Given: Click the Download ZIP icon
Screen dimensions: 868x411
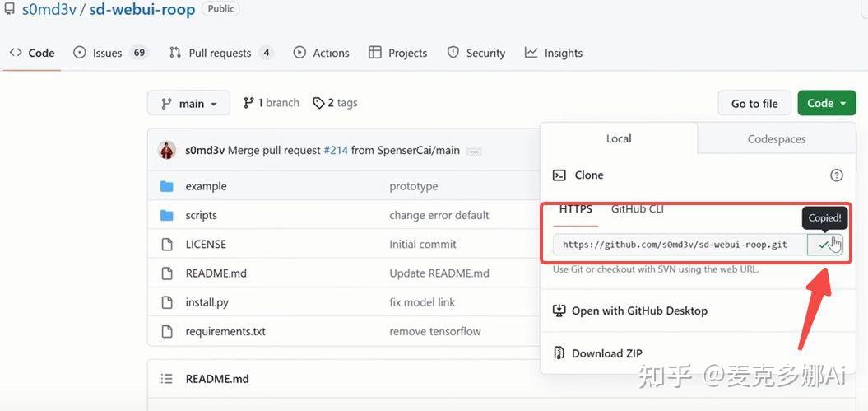Looking at the screenshot, I should coord(559,353).
